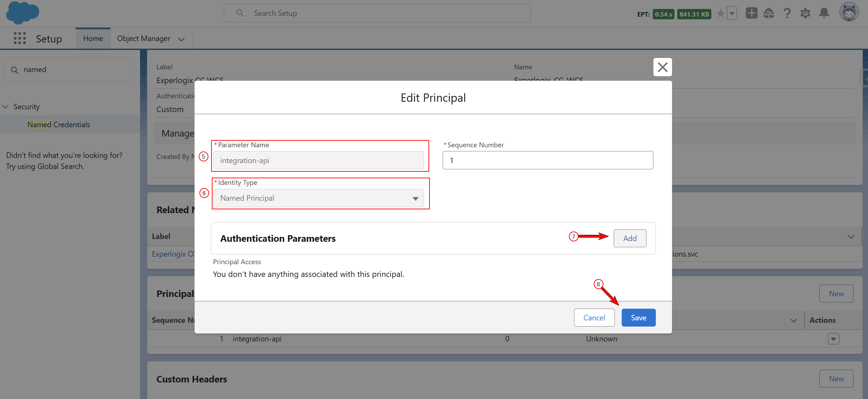The image size is (868, 399).
Task: Open the favorites list dropdown arrow
Action: click(x=732, y=14)
